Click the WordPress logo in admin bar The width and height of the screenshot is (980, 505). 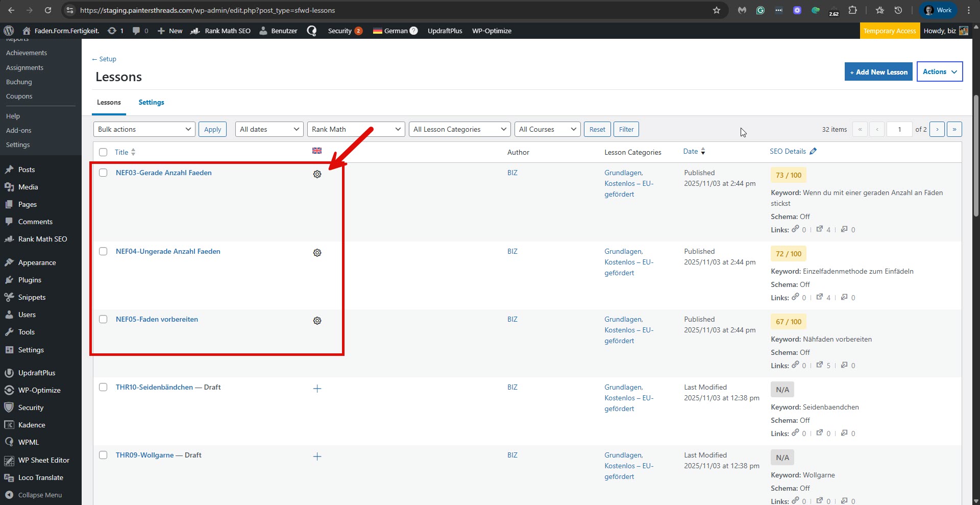click(9, 31)
